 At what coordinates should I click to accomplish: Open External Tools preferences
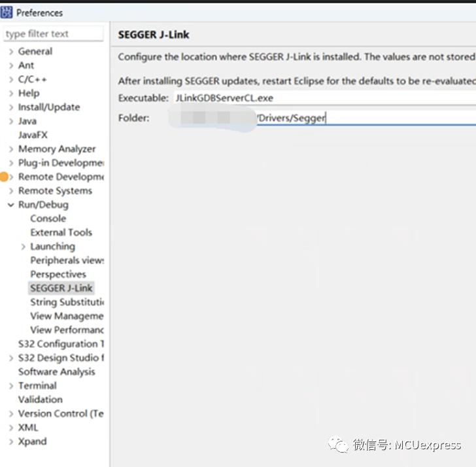(x=61, y=233)
